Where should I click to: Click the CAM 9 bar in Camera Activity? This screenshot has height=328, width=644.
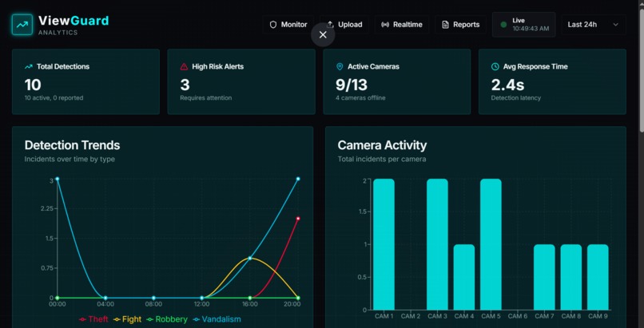598,277
